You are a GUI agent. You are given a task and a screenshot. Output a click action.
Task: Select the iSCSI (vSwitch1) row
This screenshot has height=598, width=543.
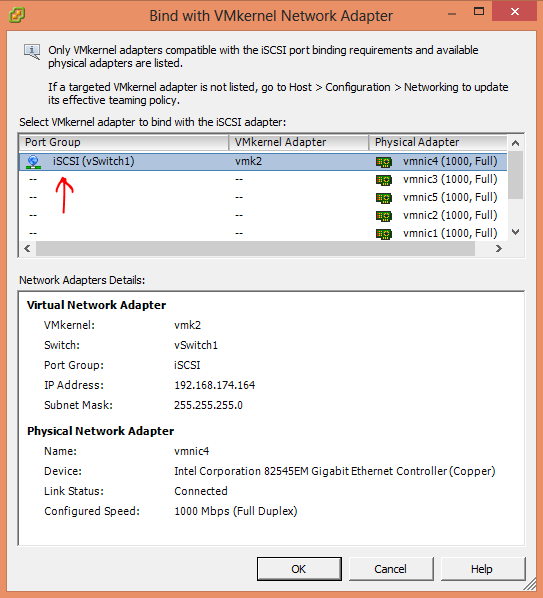click(263, 162)
